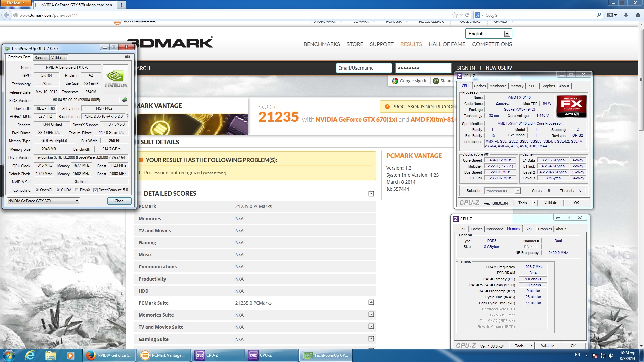
Task: Click the Email/Username input field
Action: (364, 68)
